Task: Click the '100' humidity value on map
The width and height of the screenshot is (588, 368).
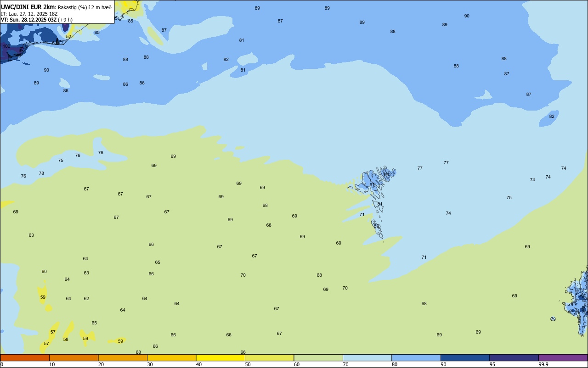Action: point(6,46)
